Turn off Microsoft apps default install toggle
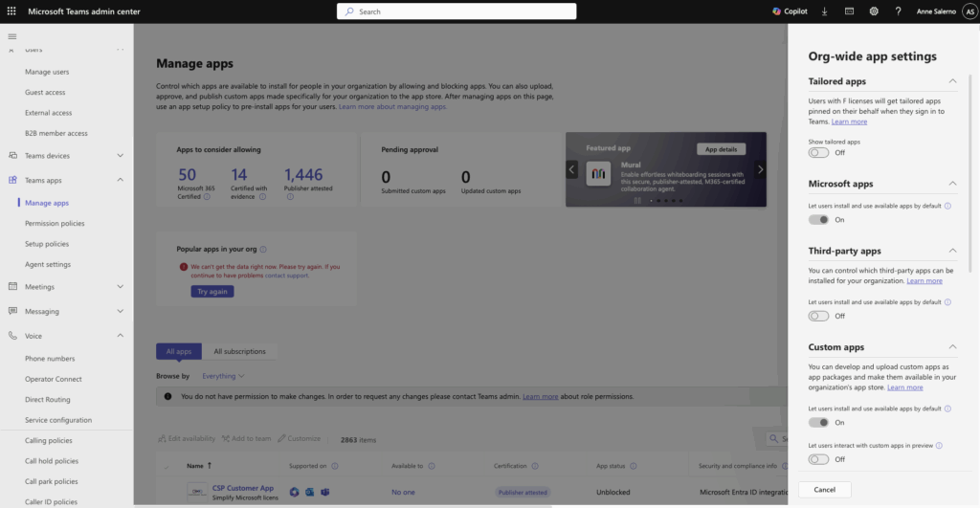The height and width of the screenshot is (508, 980). click(x=818, y=219)
